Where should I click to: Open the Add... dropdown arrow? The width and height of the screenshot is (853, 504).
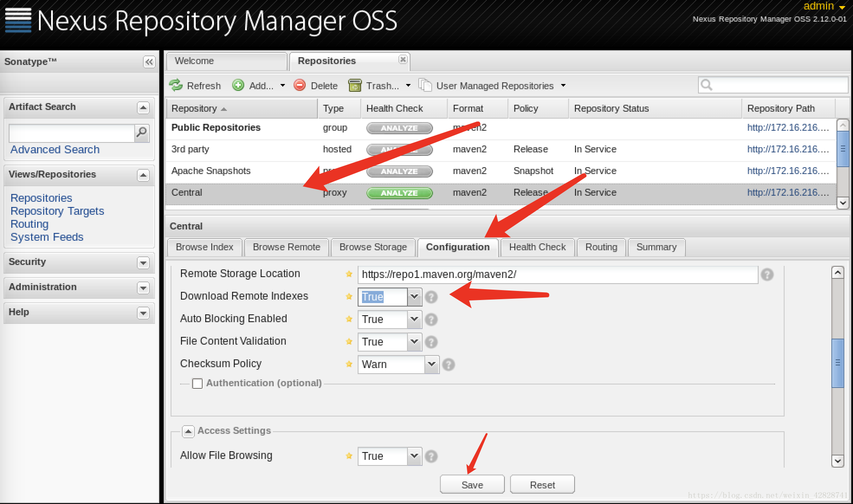[x=283, y=86]
